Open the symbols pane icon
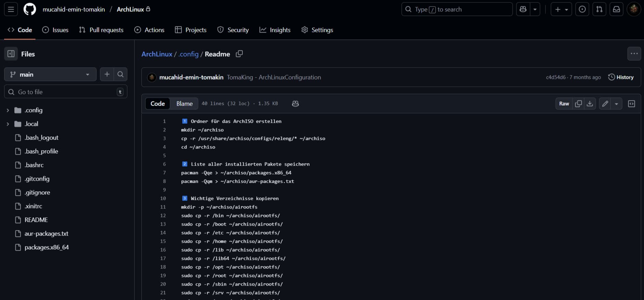644x300 pixels. 632,104
